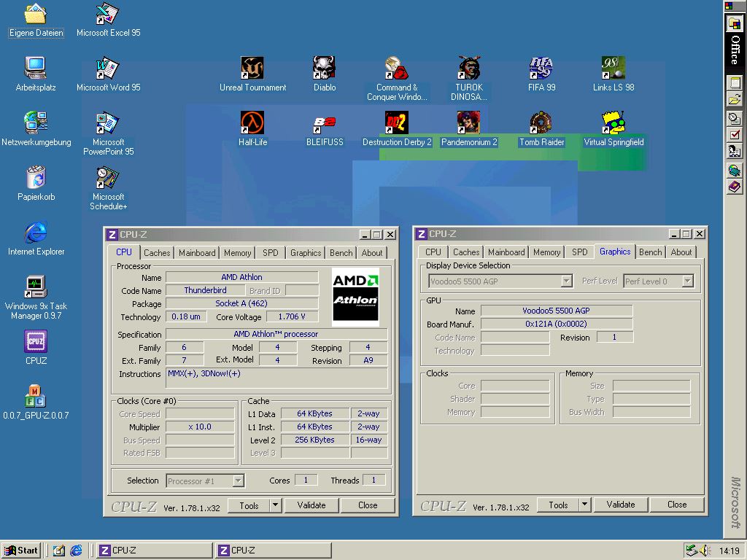Click Validate in Voodoo5 CPU-Z window
This screenshot has height=560, width=747.
621,505
